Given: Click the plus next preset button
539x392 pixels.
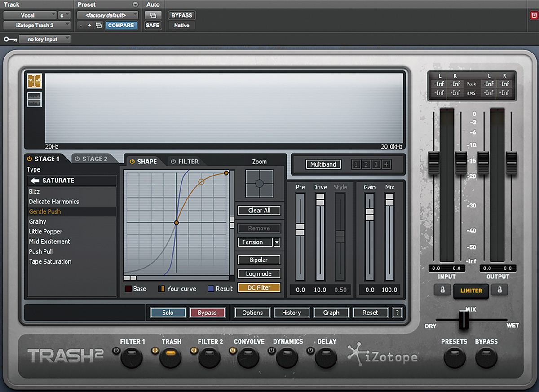Looking at the screenshot, I should click(89, 26).
